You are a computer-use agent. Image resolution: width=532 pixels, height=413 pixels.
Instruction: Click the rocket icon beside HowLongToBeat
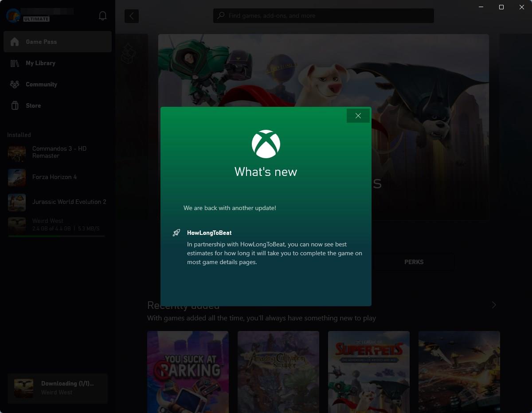pos(176,233)
